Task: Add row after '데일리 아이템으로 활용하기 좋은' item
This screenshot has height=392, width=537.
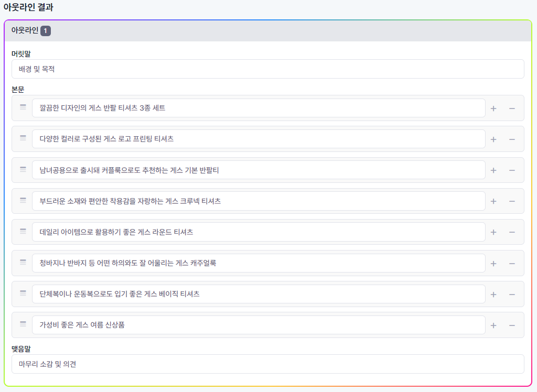Action: [x=493, y=232]
